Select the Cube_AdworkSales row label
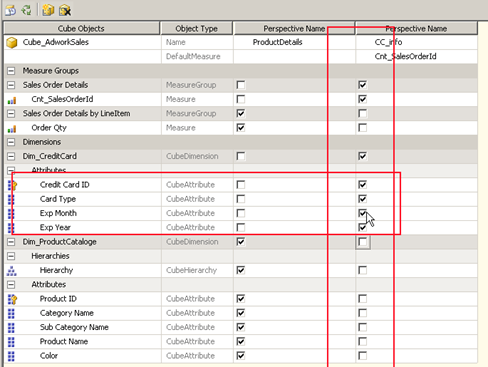Screen dimensions: 488x367 [56, 42]
